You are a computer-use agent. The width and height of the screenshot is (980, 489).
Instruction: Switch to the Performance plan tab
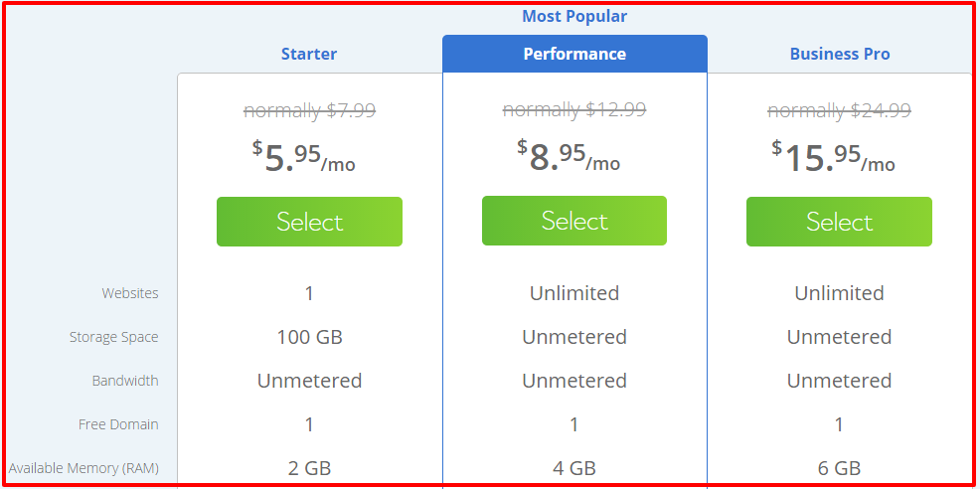[574, 55]
